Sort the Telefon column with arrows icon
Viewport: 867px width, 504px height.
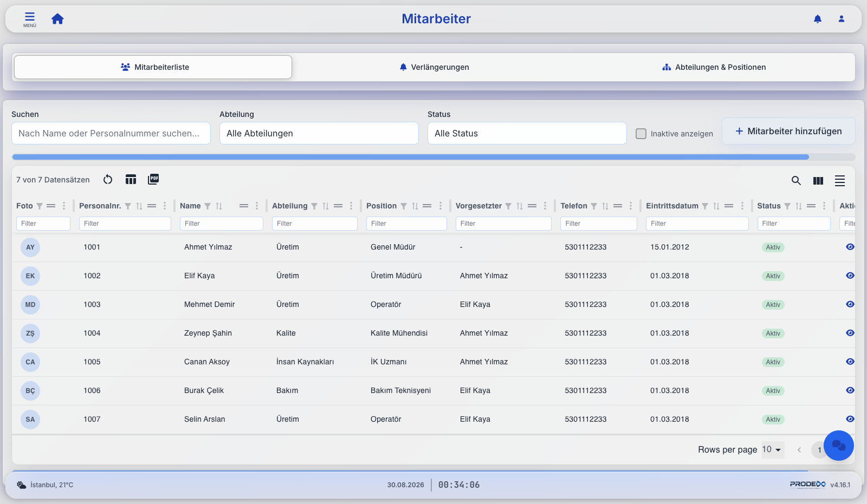pos(605,206)
